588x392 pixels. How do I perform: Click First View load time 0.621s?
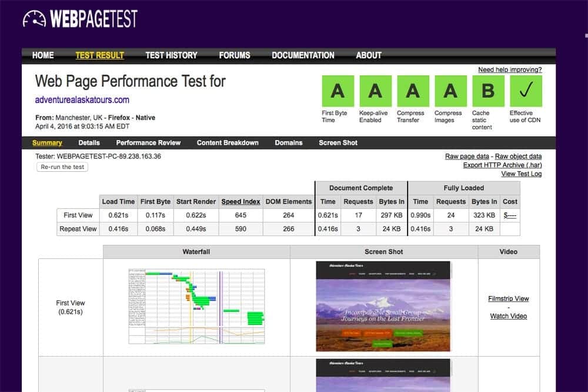point(119,215)
